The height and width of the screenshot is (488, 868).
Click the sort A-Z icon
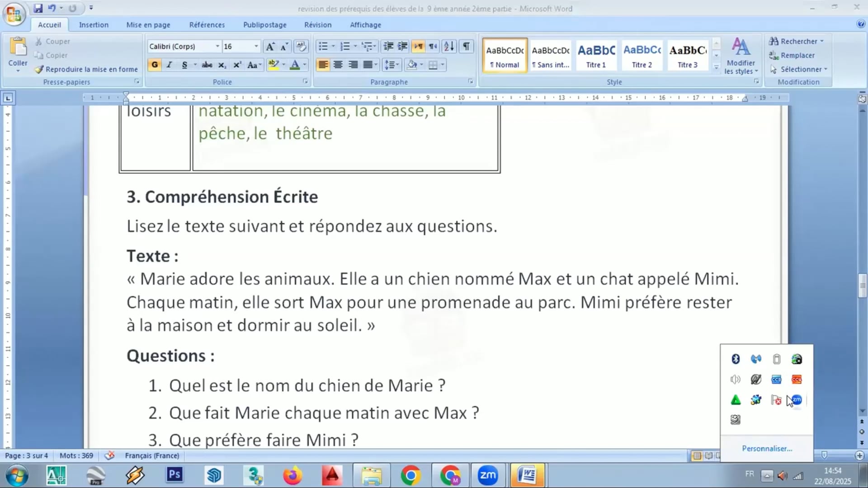[x=449, y=46]
